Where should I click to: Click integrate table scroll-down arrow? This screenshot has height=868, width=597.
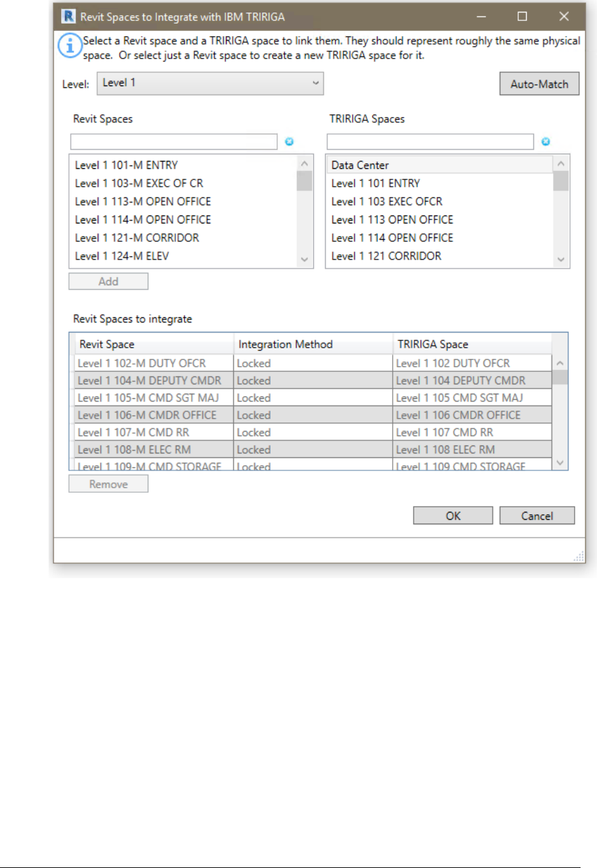(560, 462)
